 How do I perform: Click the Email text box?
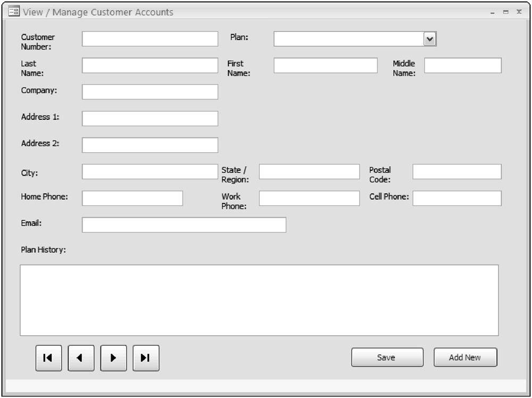point(184,225)
